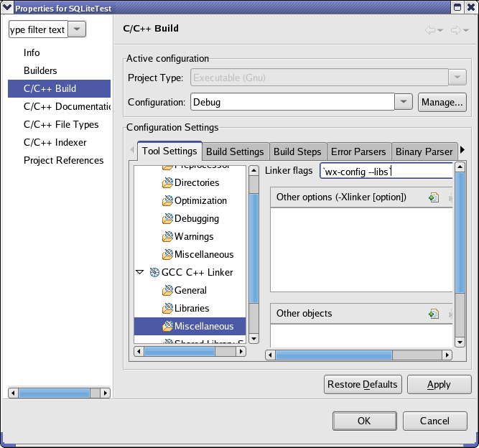The width and height of the screenshot is (479, 448).
Task: Click the Directories folder icon
Action: [167, 182]
